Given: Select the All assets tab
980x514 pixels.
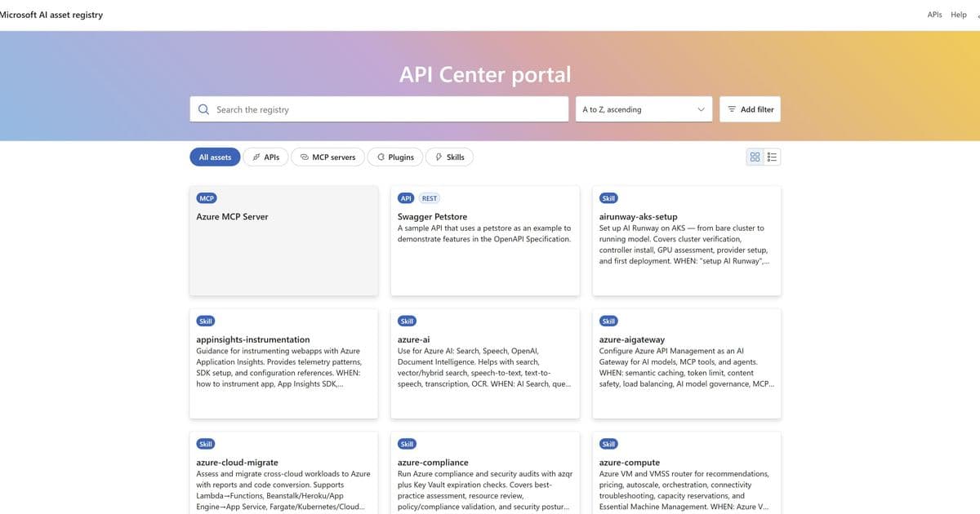Looking at the screenshot, I should point(215,157).
